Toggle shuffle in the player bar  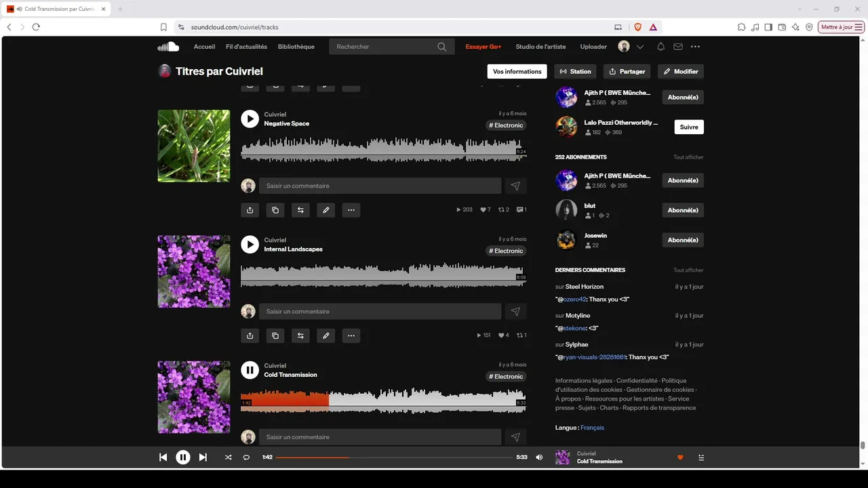pos(228,457)
